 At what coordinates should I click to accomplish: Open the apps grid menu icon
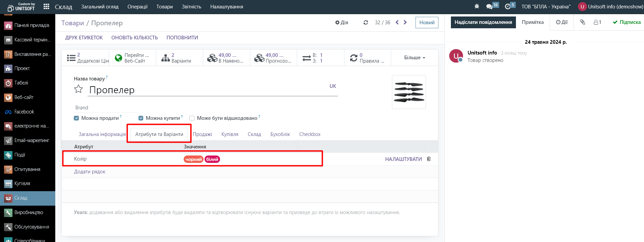[47, 7]
